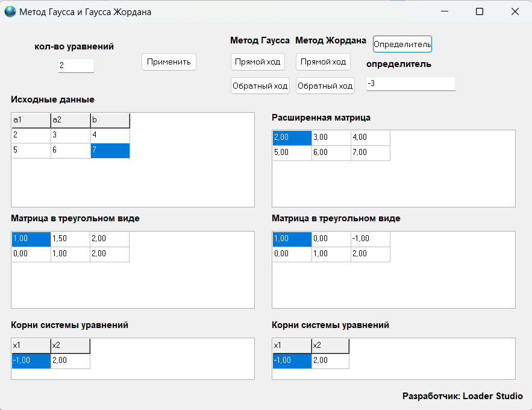Click x2 root value 2,00 in left roots table
This screenshot has width=532, height=410.
pyautogui.click(x=70, y=361)
